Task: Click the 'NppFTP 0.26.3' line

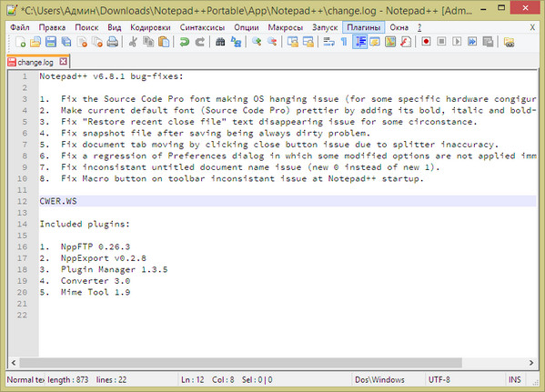Action: pyautogui.click(x=96, y=246)
